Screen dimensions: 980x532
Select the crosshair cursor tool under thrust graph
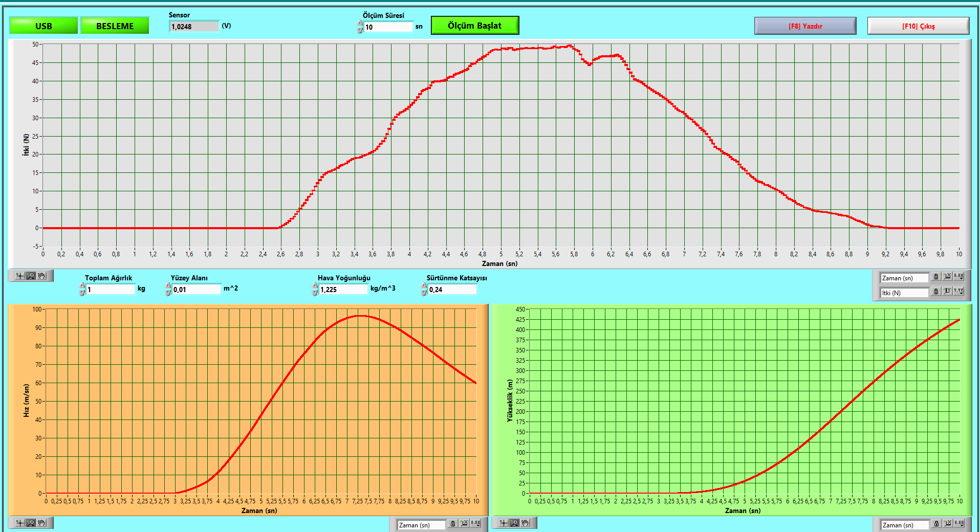[x=20, y=276]
